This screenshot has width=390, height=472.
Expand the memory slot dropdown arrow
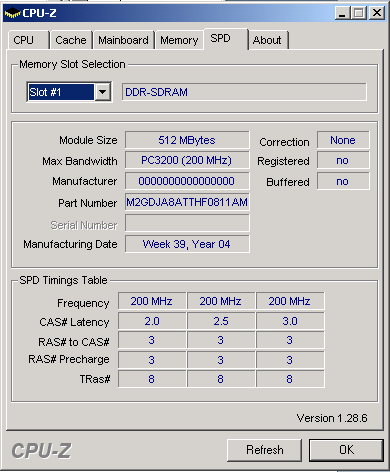103,92
